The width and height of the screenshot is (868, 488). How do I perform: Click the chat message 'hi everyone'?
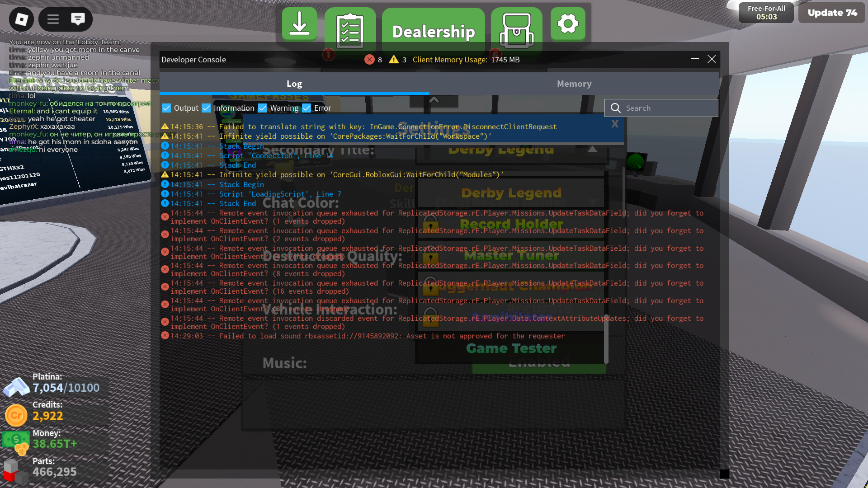(x=58, y=150)
